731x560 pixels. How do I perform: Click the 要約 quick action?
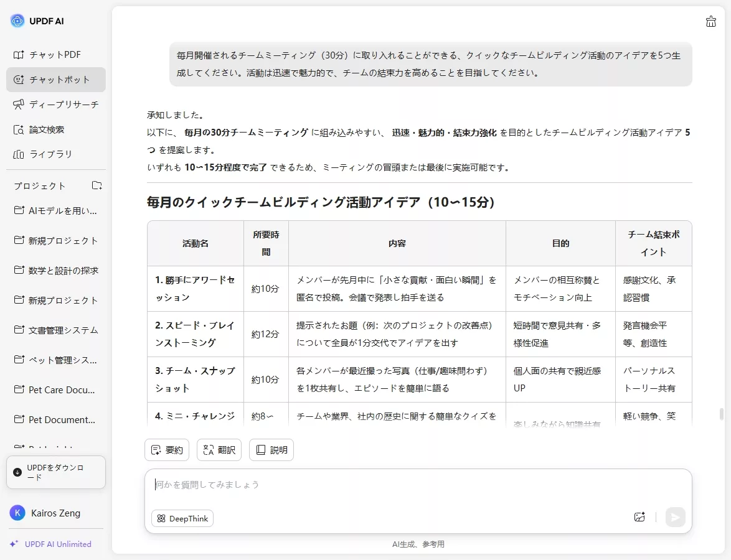point(166,449)
